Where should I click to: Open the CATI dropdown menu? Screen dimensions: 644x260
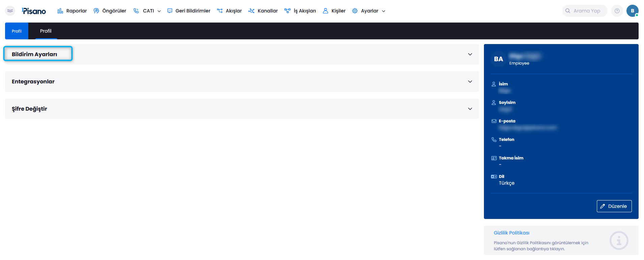tap(148, 11)
